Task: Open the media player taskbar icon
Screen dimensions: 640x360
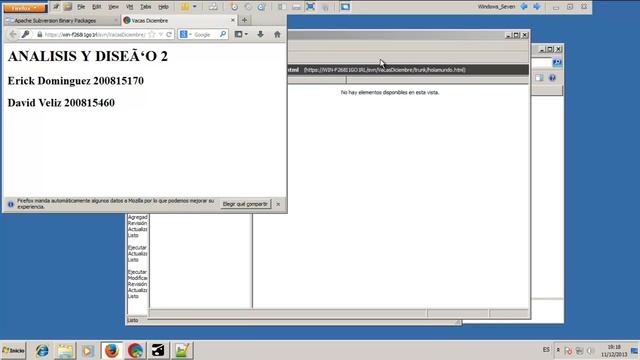Action: point(88,351)
